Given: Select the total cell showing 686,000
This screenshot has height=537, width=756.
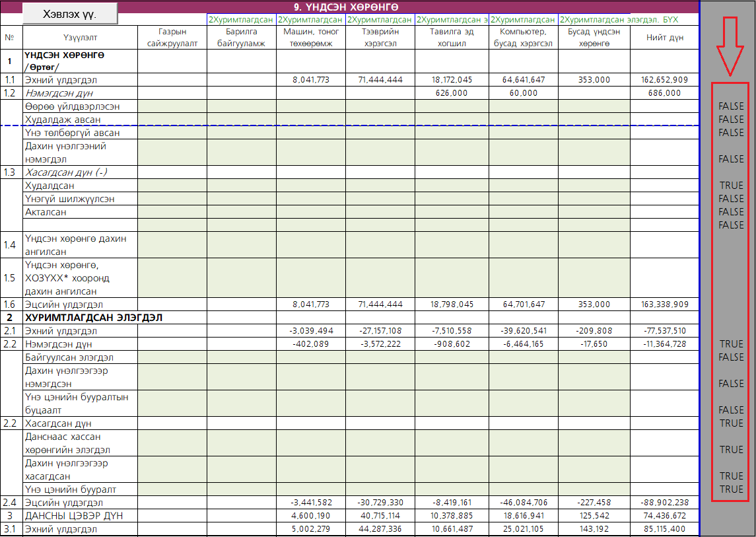Looking at the screenshot, I should (664, 93).
